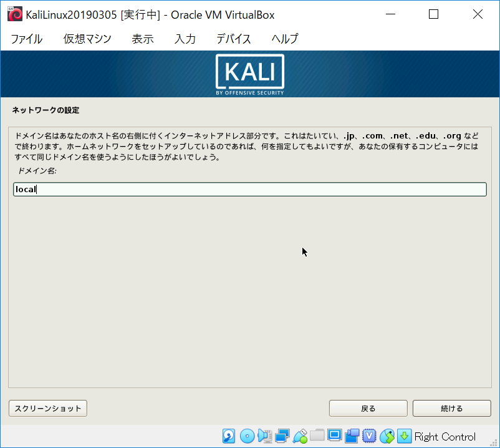Open the 仮想マシン menu
Image resolution: width=500 pixels, height=448 pixels.
[87, 39]
